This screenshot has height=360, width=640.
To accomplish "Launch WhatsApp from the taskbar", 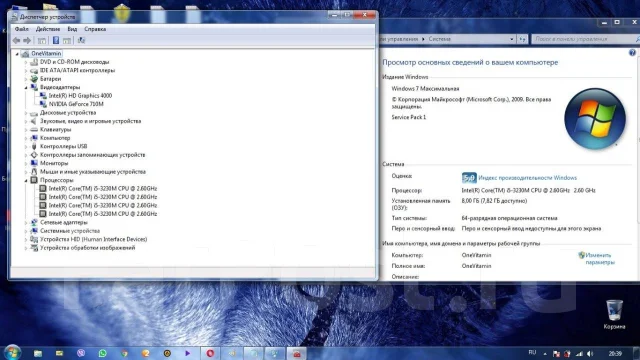I will [102, 353].
